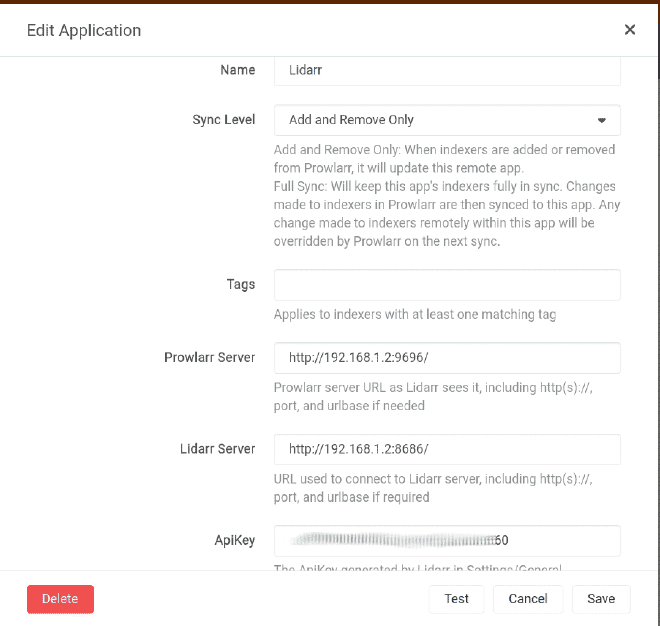660x626 pixels.
Task: Save the application settings
Action: (601, 599)
